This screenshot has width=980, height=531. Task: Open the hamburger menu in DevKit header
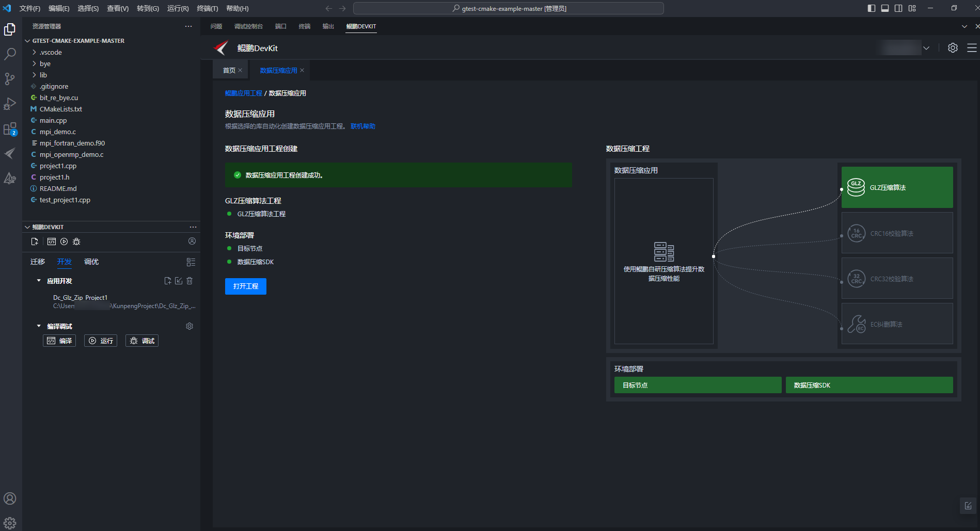coord(972,47)
